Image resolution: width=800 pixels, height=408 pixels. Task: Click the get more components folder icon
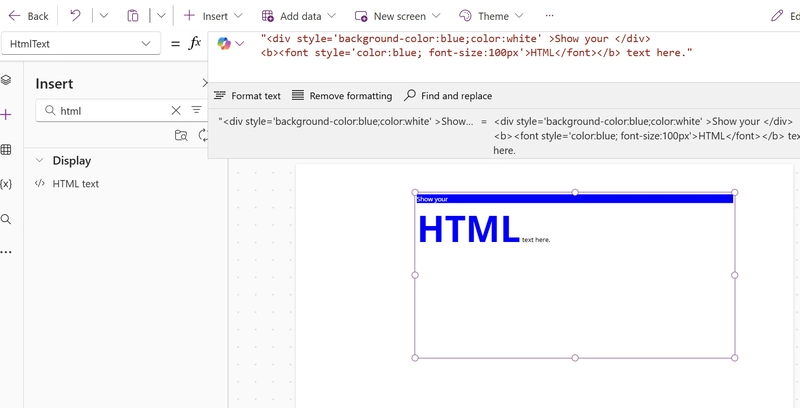[181, 135]
